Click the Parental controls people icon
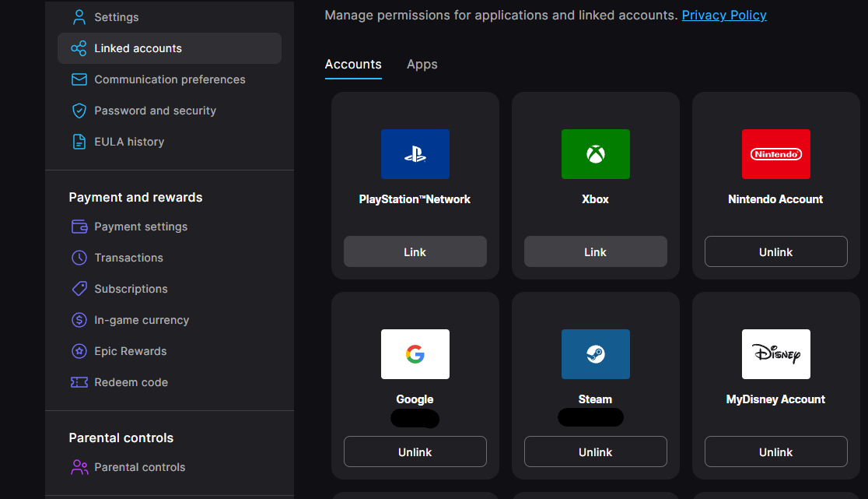The height and width of the screenshot is (499, 868). 79,467
